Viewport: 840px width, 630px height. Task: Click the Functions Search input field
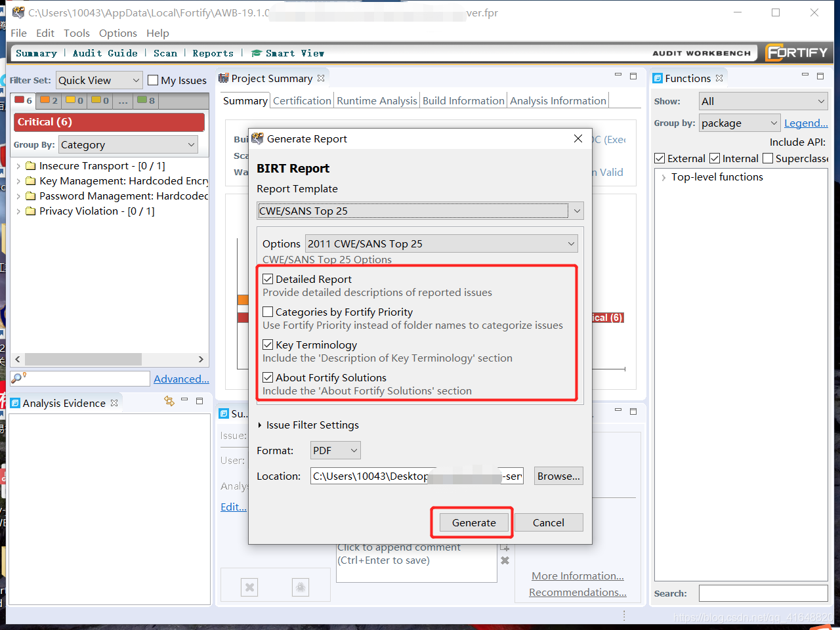click(763, 593)
